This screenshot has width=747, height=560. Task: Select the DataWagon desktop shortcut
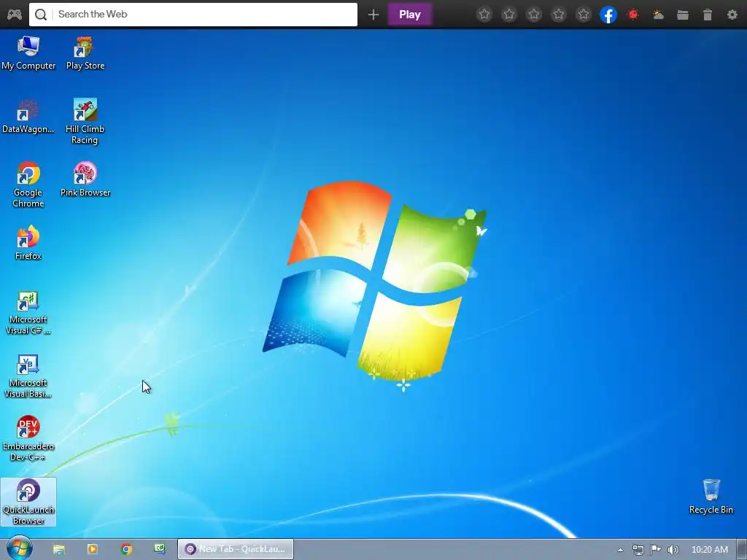[x=28, y=116]
